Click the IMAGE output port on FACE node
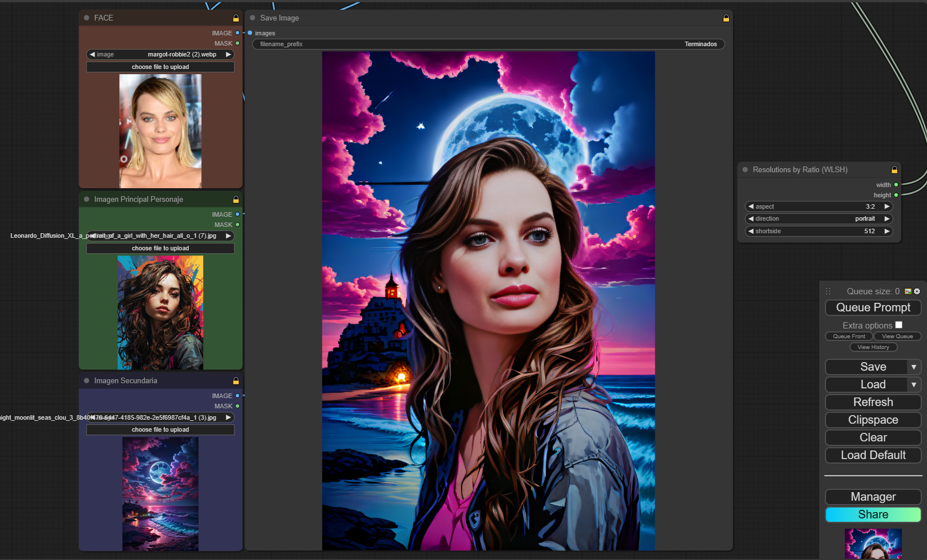The width and height of the screenshot is (927, 560). pos(237,33)
